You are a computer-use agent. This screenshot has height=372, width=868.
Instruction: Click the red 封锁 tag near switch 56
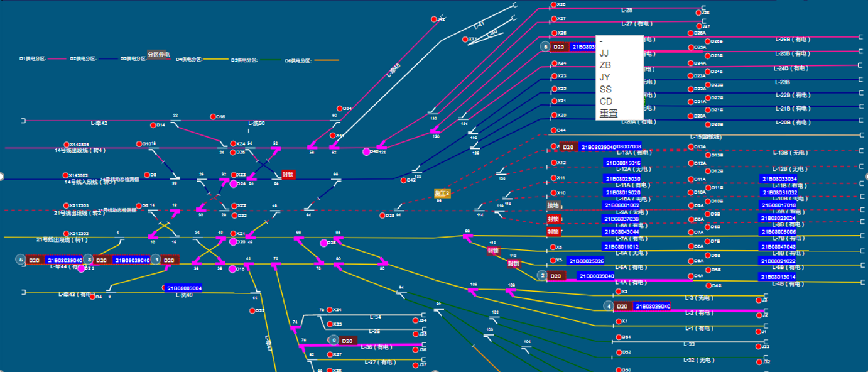[x=288, y=175]
